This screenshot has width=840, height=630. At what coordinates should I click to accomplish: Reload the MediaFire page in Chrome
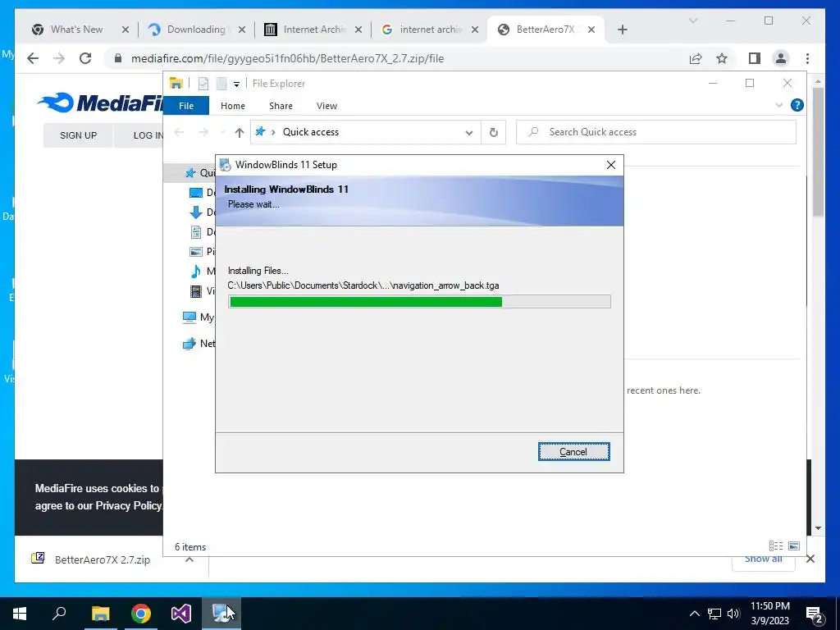point(85,58)
